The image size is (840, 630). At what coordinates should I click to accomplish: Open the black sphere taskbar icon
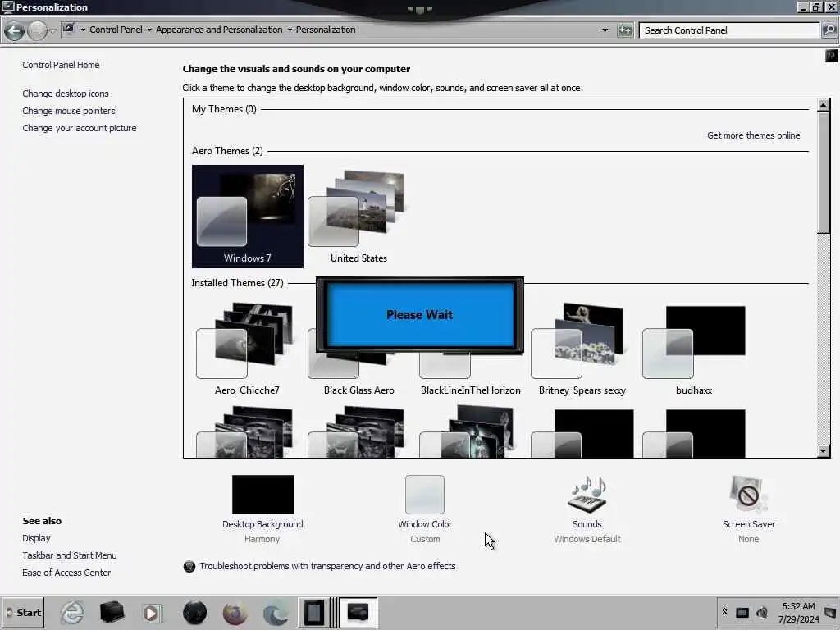(194, 613)
